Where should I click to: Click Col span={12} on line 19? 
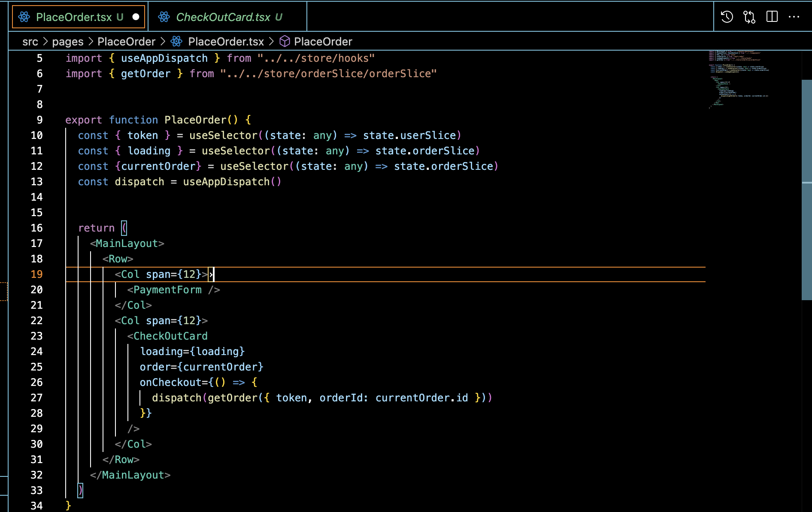pyautogui.click(x=161, y=274)
